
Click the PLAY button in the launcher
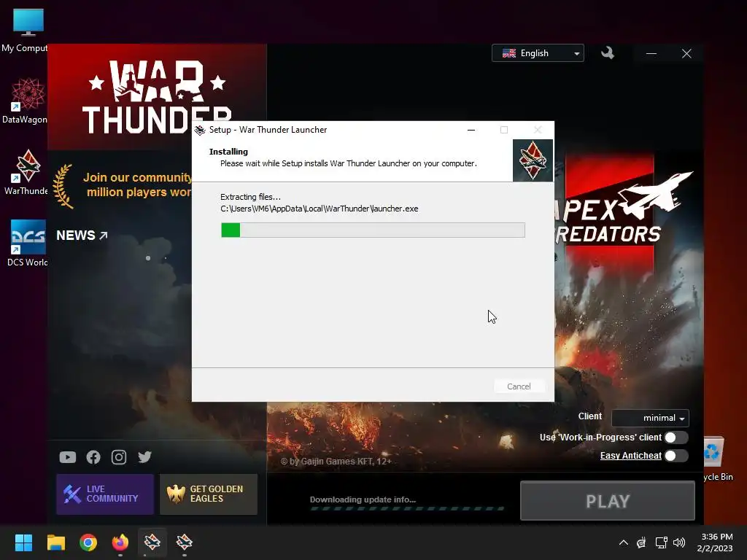[x=608, y=501]
